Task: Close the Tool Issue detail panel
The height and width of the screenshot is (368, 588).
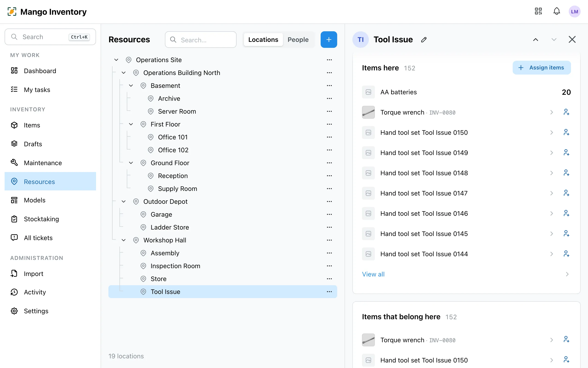Action: pyautogui.click(x=572, y=40)
